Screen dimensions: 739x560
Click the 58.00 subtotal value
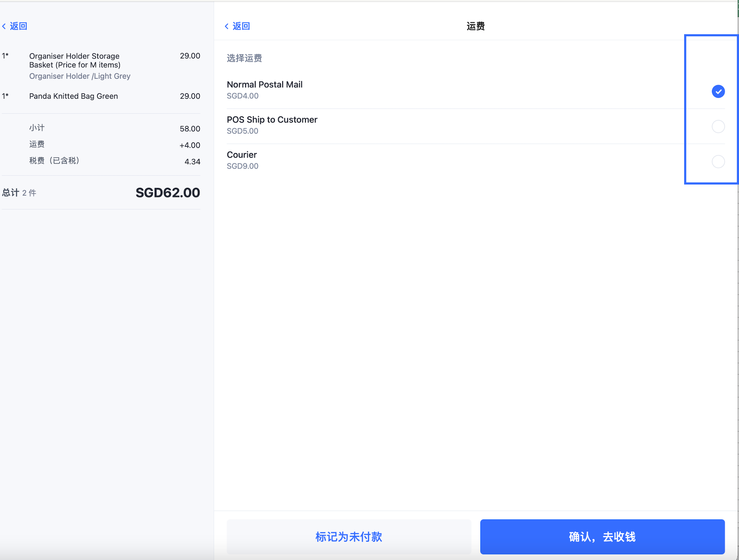coord(190,129)
